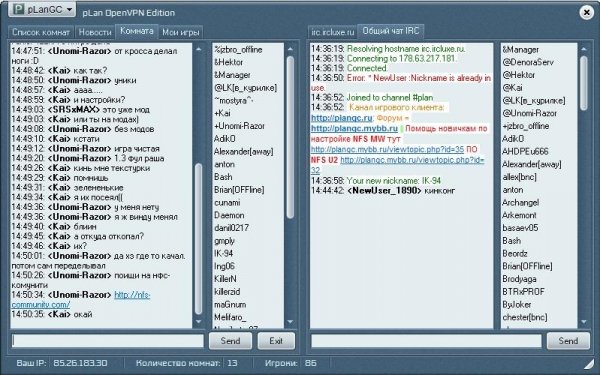Viewport: 600px width, 375px height.
Task: Select Archangel in IRC user list
Action: [x=520, y=202]
